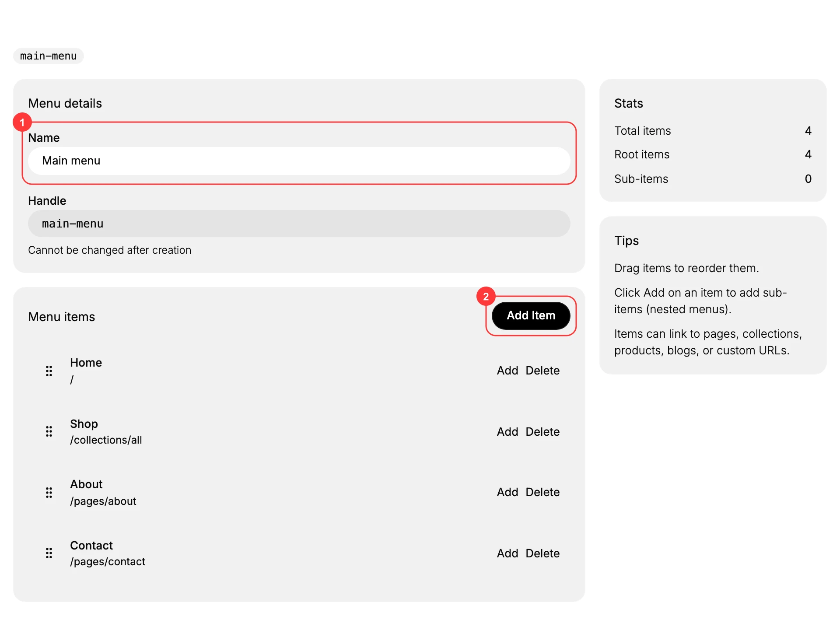This screenshot has height=630, width=840.
Task: Click the disabled Handle field
Action: coord(299,224)
